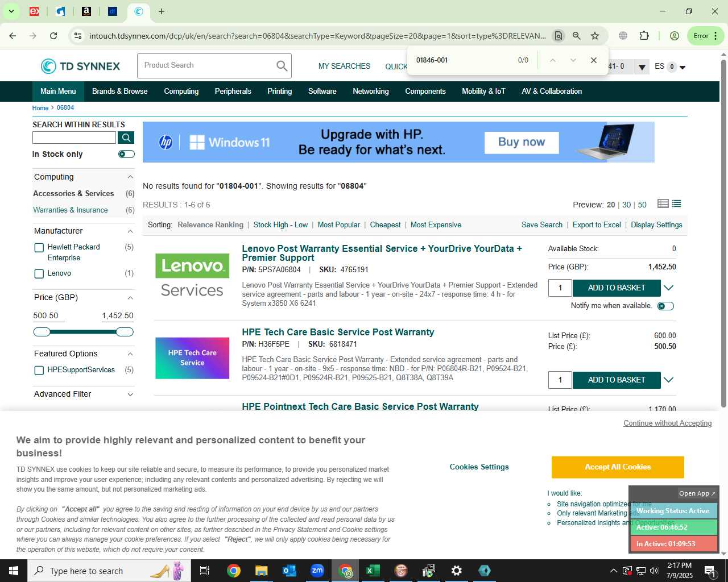728x582 pixels.
Task: Click Accept All Cookies button
Action: tap(618, 467)
